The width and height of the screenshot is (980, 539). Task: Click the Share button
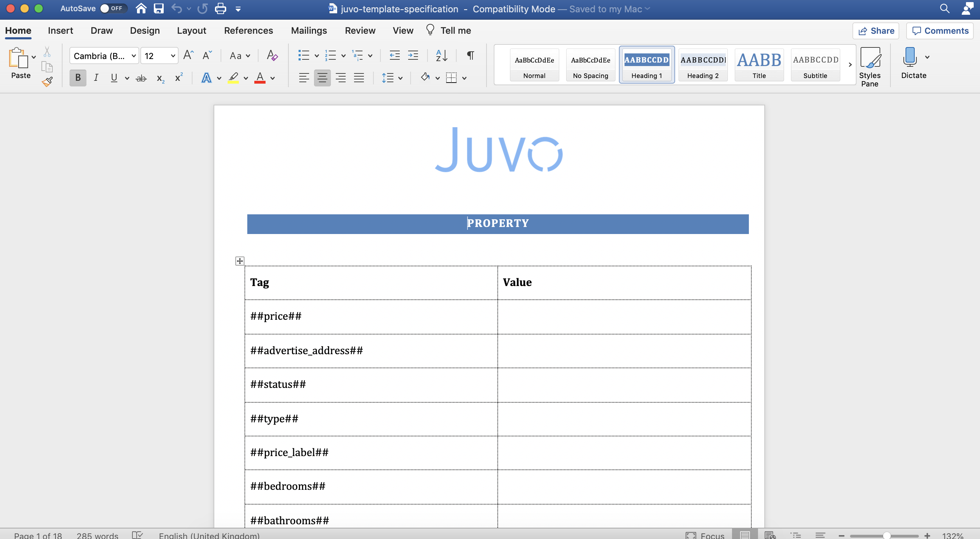(876, 31)
